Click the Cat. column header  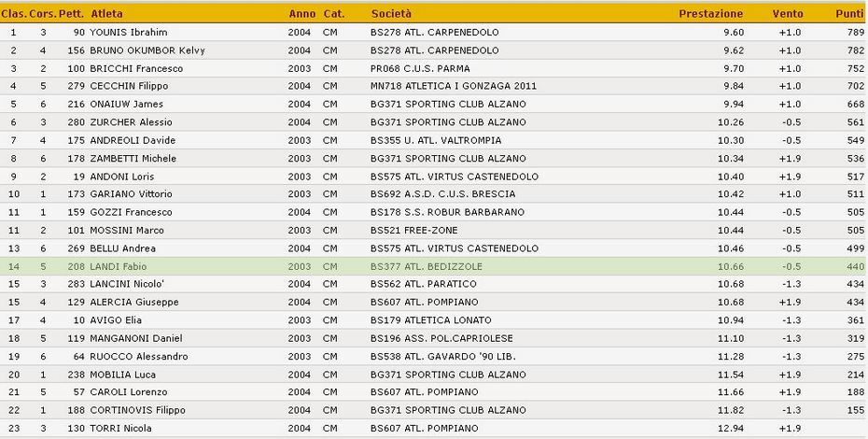[334, 14]
